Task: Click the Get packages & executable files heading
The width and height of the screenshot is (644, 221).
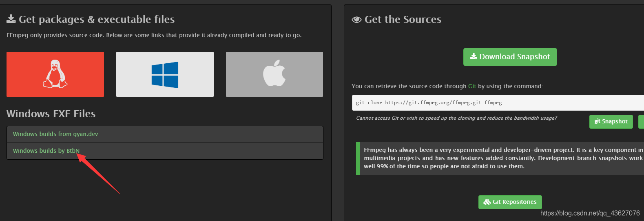Action: click(91, 19)
